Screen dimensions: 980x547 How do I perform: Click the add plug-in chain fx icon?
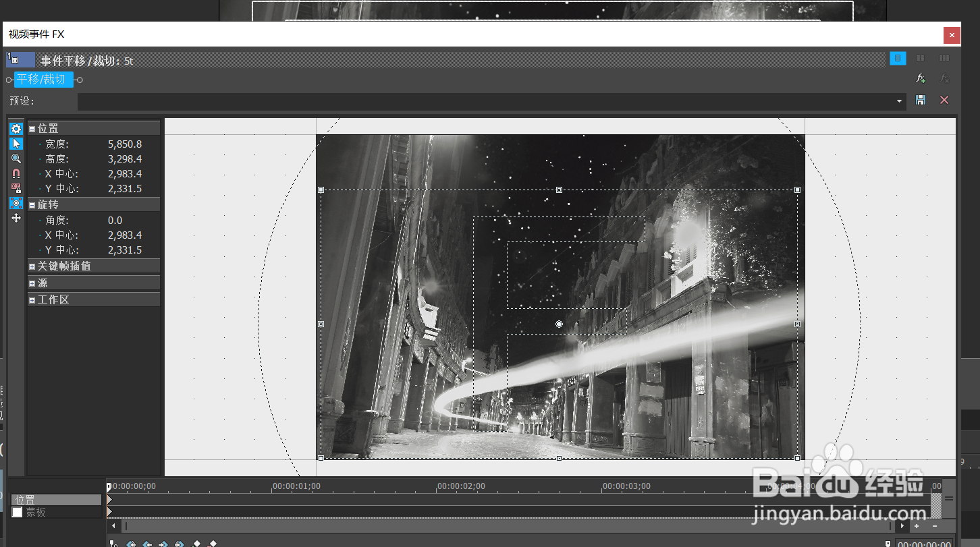[x=921, y=79]
